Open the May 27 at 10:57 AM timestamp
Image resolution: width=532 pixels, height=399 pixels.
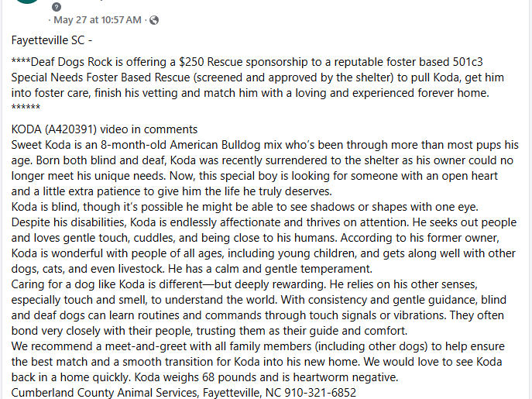tap(98, 20)
